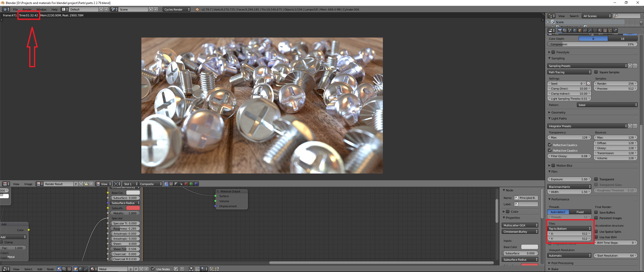
Task: Open the Render menu in the top header
Action: point(27,10)
